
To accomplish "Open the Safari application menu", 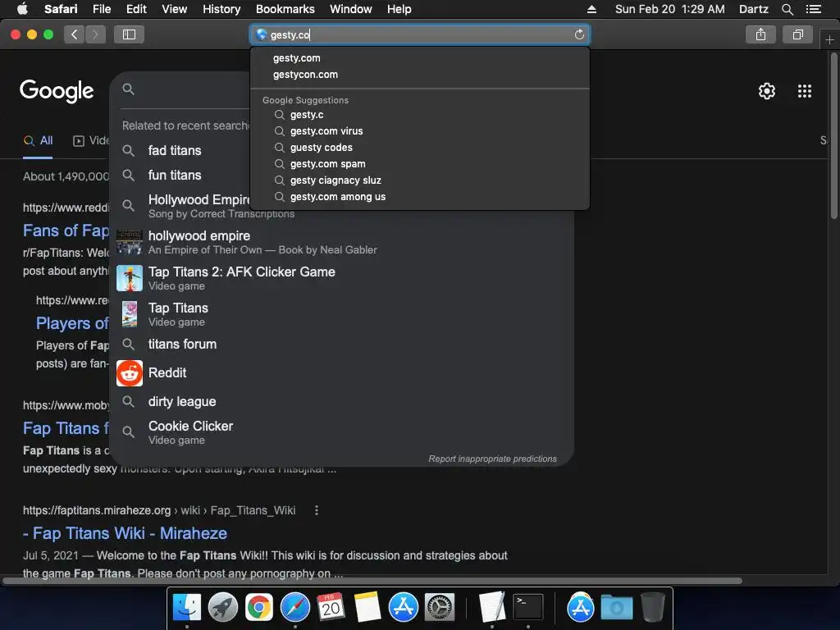I will 61,9.
